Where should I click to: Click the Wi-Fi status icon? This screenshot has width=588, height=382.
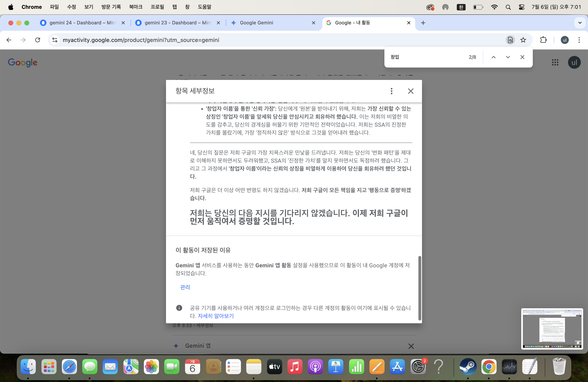click(494, 7)
